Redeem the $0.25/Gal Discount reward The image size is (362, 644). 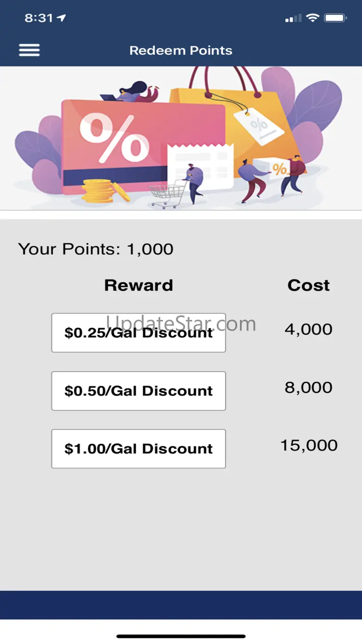(x=138, y=332)
